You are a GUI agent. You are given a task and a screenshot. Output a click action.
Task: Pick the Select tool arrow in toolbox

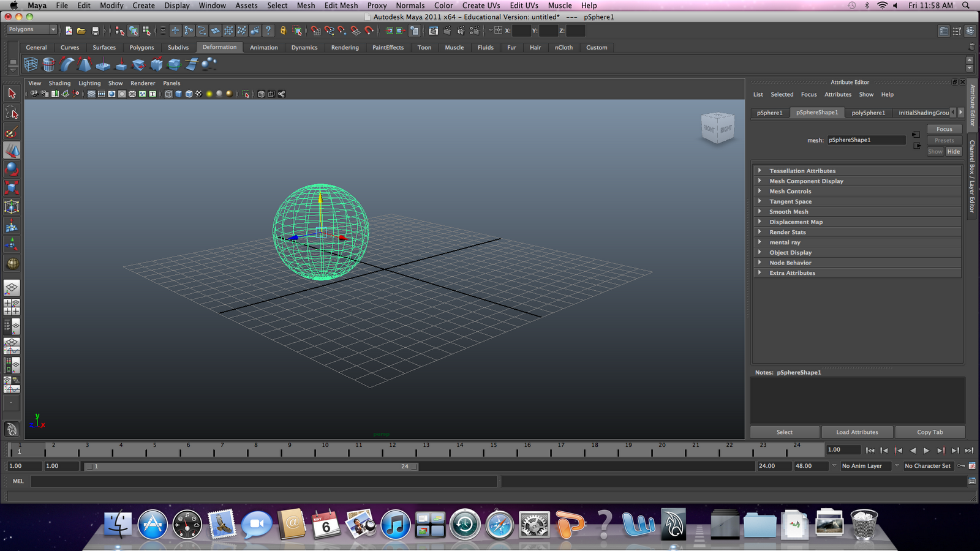point(12,93)
